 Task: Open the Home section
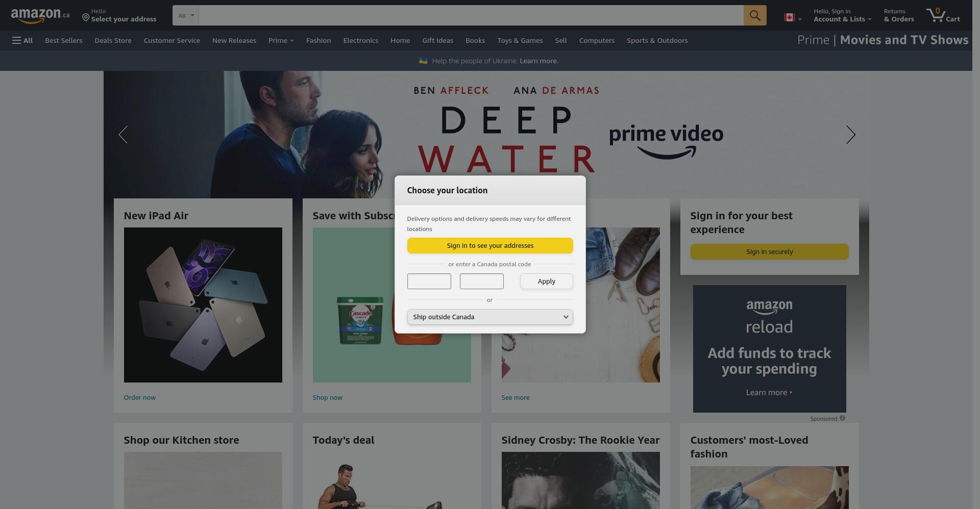pyautogui.click(x=400, y=40)
